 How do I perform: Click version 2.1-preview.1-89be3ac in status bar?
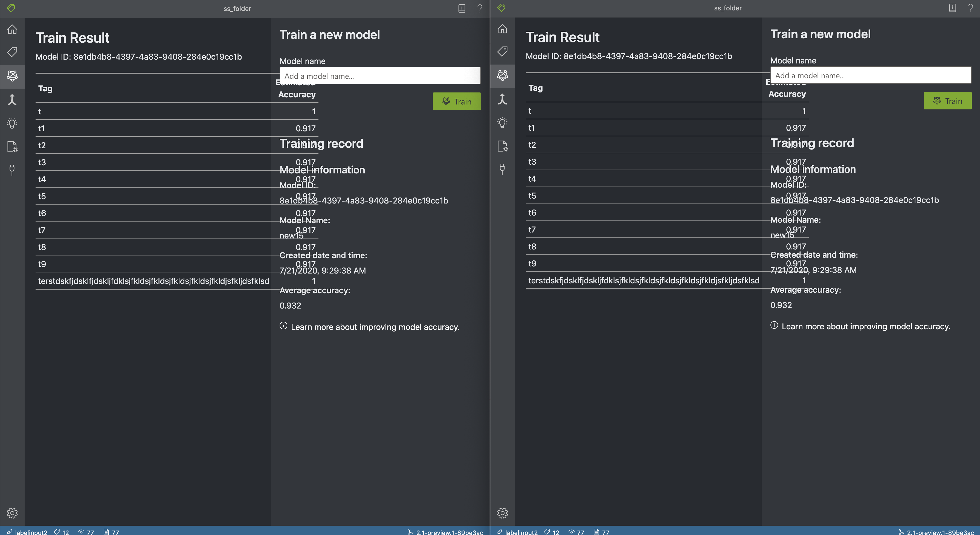coord(449,532)
